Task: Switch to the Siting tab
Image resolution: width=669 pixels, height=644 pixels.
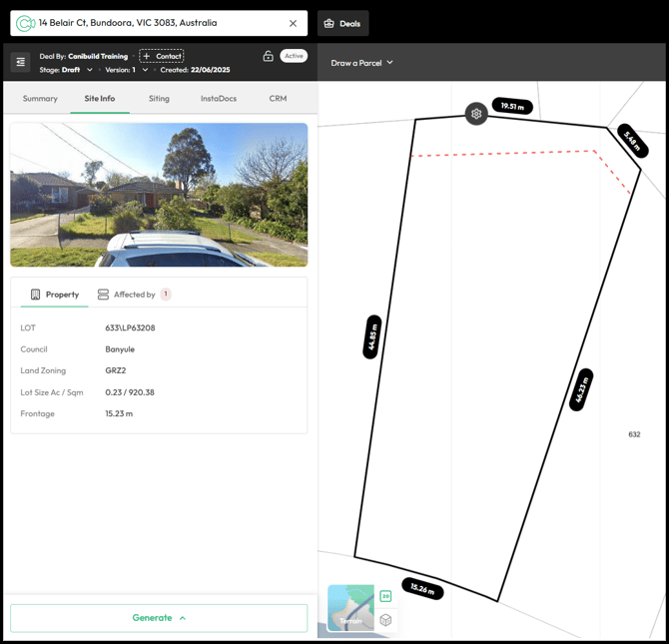Action: point(159,99)
